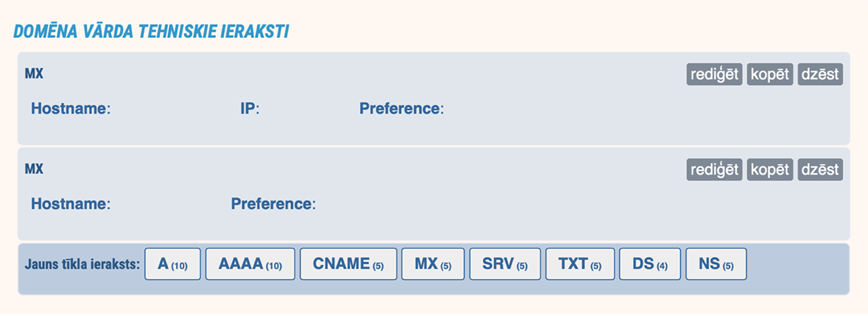Click rediģēt on the MX record with IP field

[714, 74]
